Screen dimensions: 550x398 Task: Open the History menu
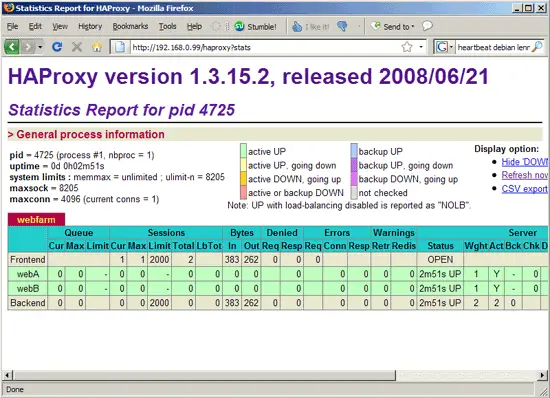[90, 26]
